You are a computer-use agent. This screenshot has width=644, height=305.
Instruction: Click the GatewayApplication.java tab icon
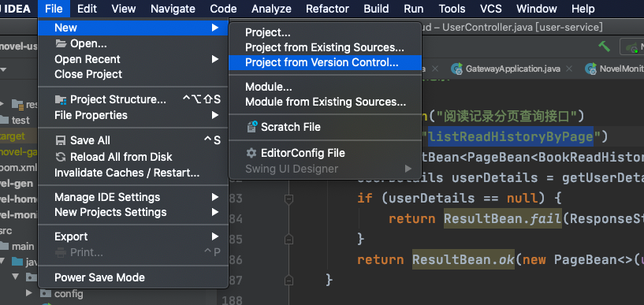pyautogui.click(x=456, y=69)
